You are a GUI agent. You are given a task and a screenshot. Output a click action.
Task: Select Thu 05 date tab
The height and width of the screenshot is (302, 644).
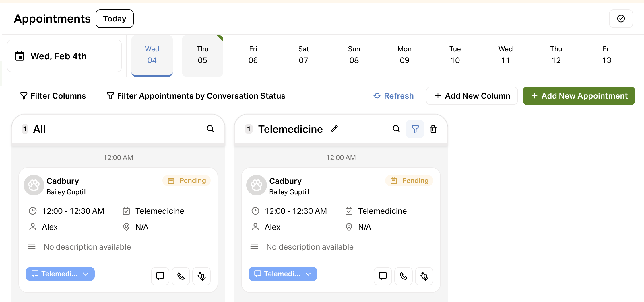[x=202, y=55]
